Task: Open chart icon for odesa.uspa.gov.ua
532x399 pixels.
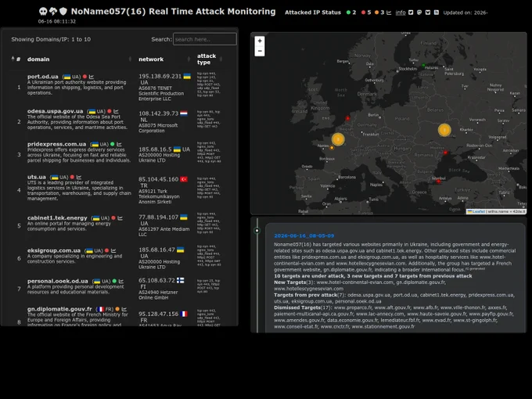Action: point(116,111)
